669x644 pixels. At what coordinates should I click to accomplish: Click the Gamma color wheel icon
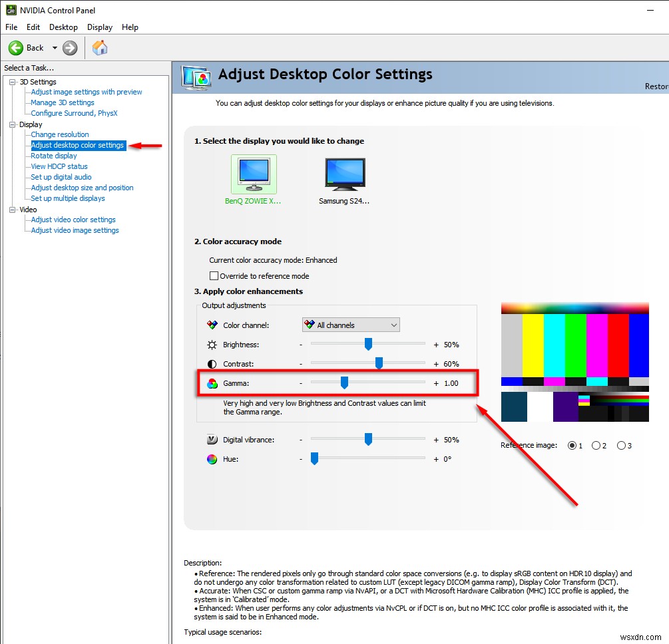[212, 383]
